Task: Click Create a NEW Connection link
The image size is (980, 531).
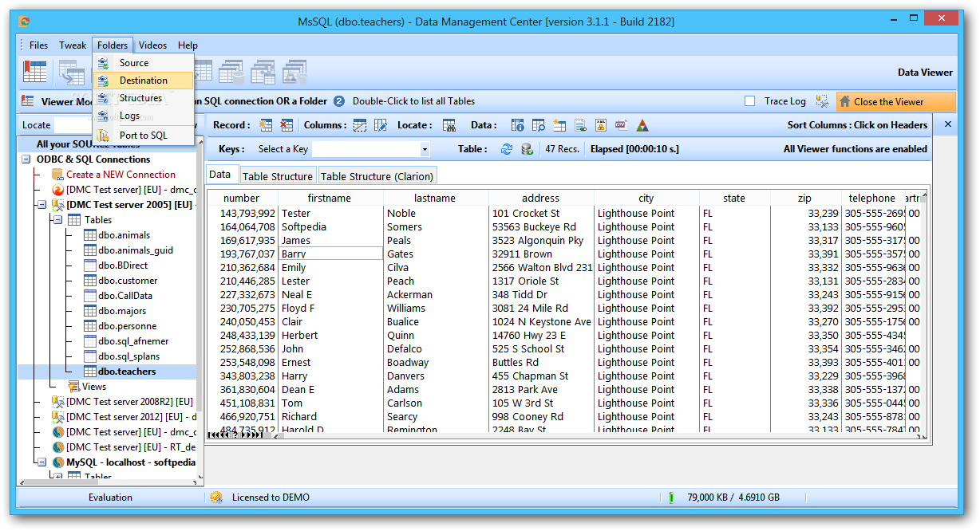Action: 121,175
